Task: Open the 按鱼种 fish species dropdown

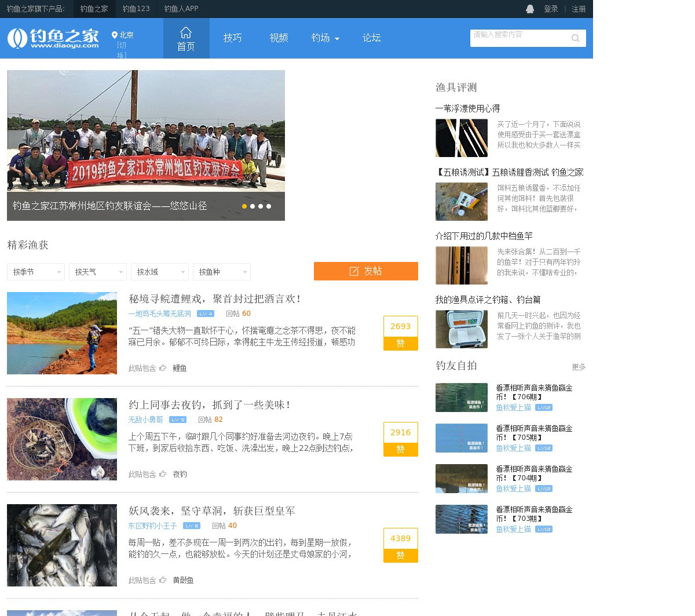Action: 221,272
